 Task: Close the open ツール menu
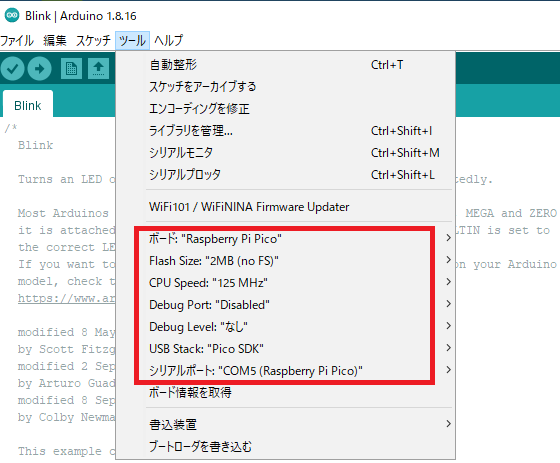132,40
